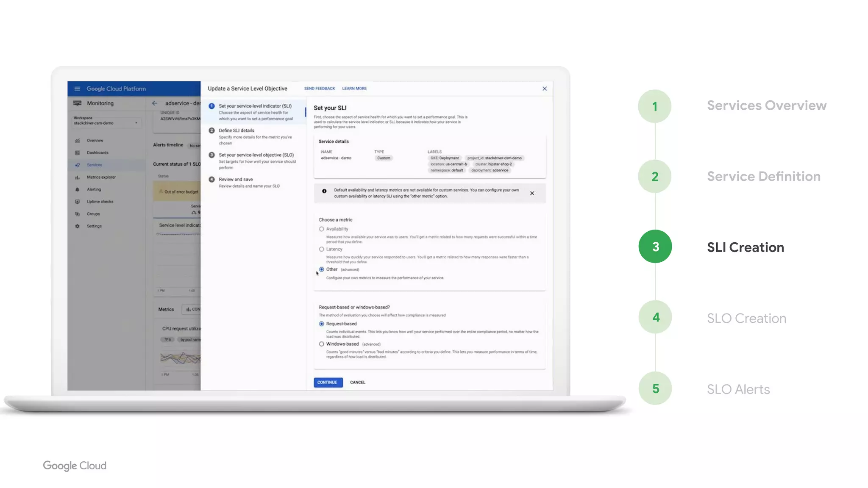This screenshot has height=488, width=868.
Task: Click the Alerting bell icon
Action: click(77, 189)
